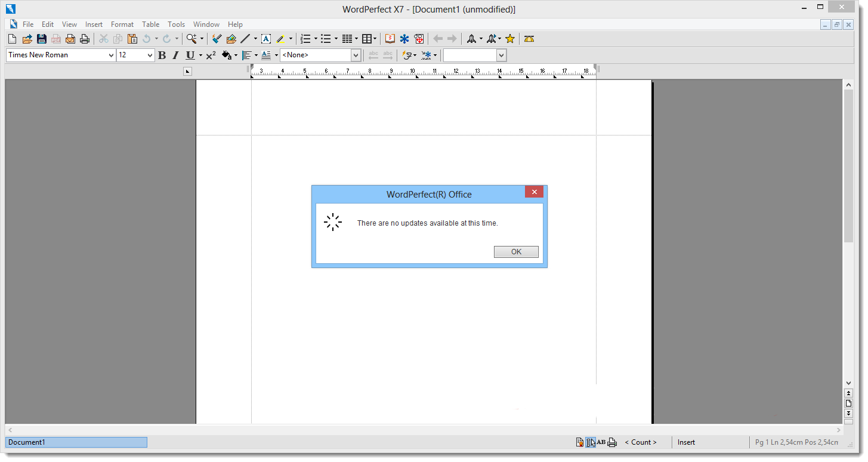The image size is (868, 462).
Task: Click the yellow highlighter tool
Action: pos(281,39)
